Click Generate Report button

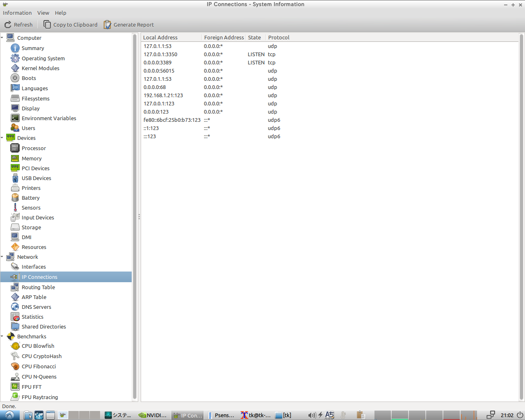click(x=129, y=25)
